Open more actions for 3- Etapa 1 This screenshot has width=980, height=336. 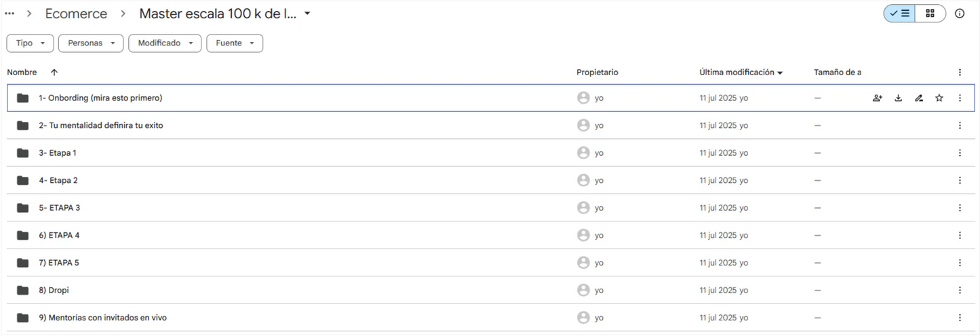point(960,153)
